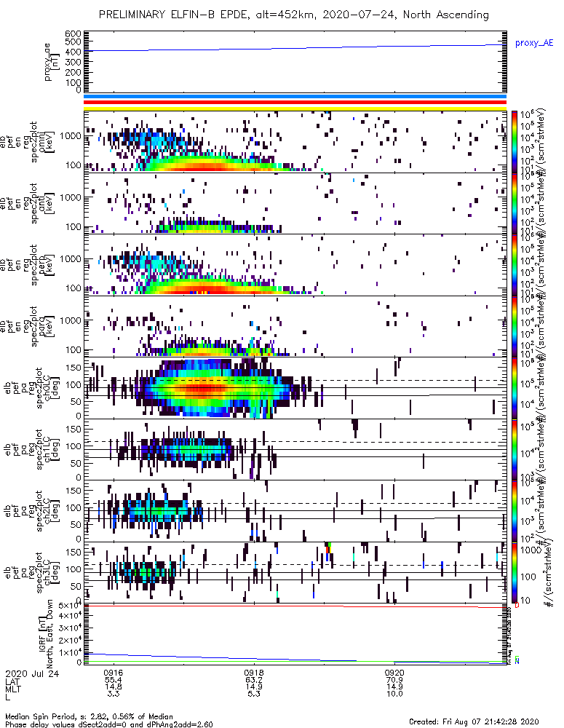
Task: Click the 'LAT' row label
Action: point(12,681)
